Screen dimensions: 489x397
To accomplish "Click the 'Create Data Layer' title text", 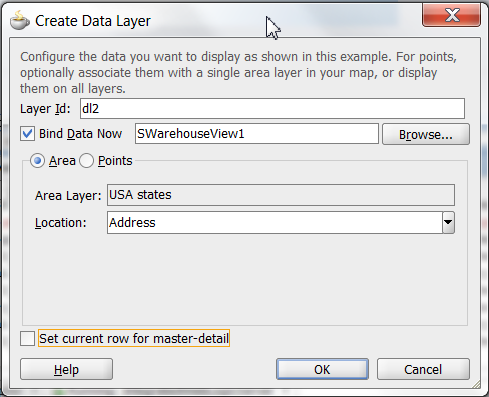I will tap(93, 21).
